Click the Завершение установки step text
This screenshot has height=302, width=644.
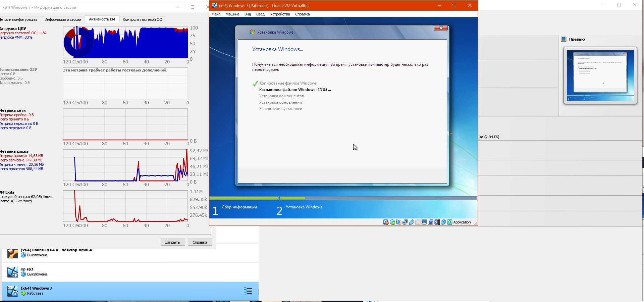[x=281, y=109]
